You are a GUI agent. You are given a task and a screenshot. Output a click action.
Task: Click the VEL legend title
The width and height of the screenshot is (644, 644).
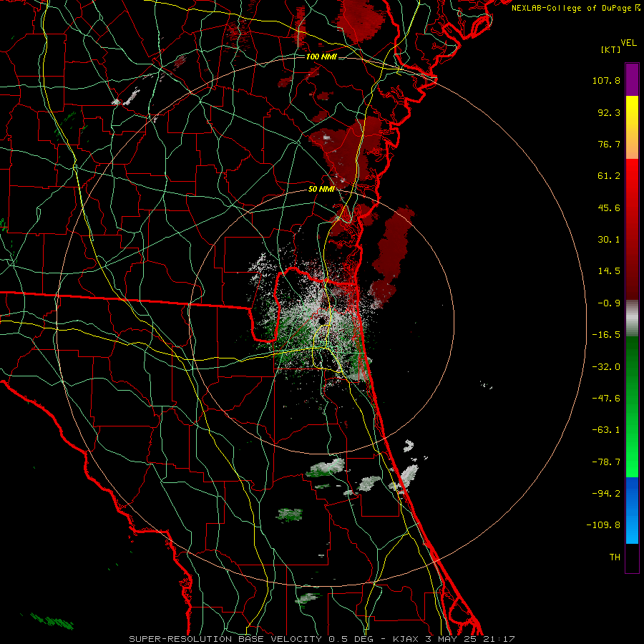click(x=628, y=43)
